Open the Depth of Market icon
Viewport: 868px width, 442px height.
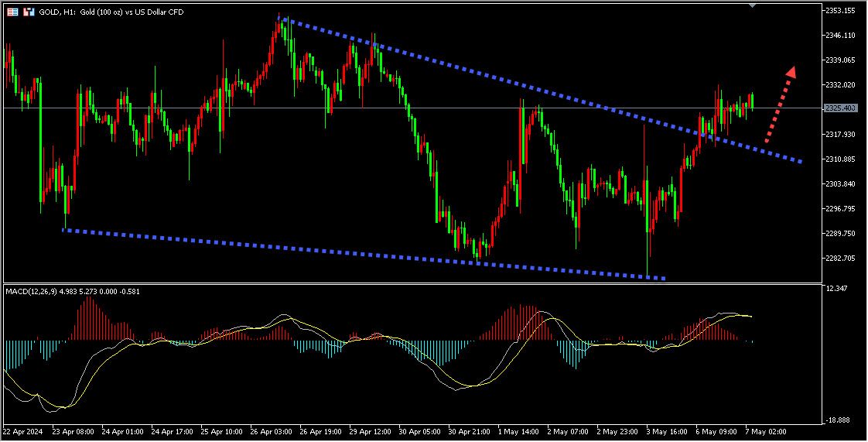tap(29, 12)
